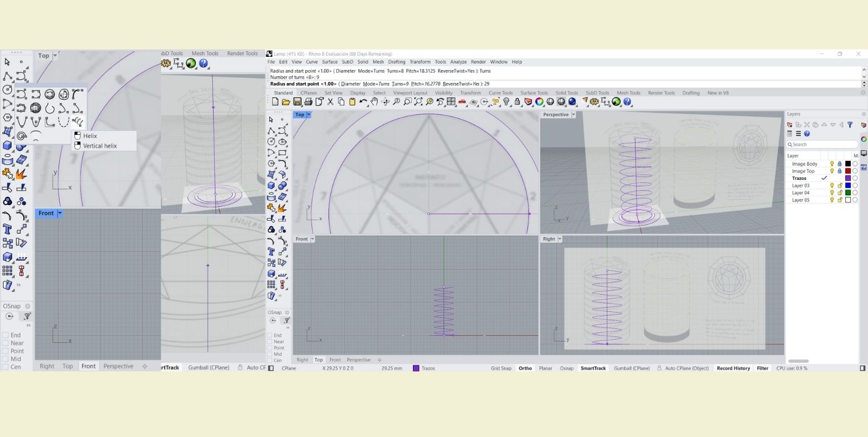
Task: Click the Diameter option in command line
Action: click(x=352, y=84)
